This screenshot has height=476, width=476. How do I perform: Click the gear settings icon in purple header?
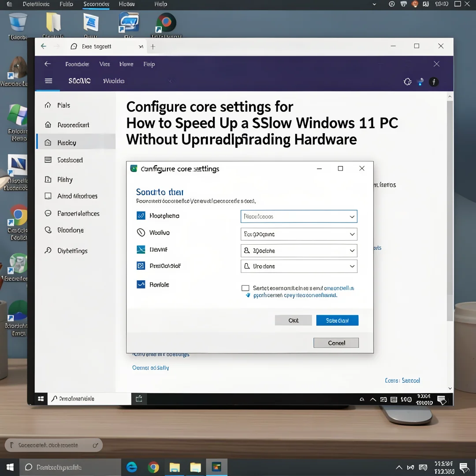click(407, 82)
